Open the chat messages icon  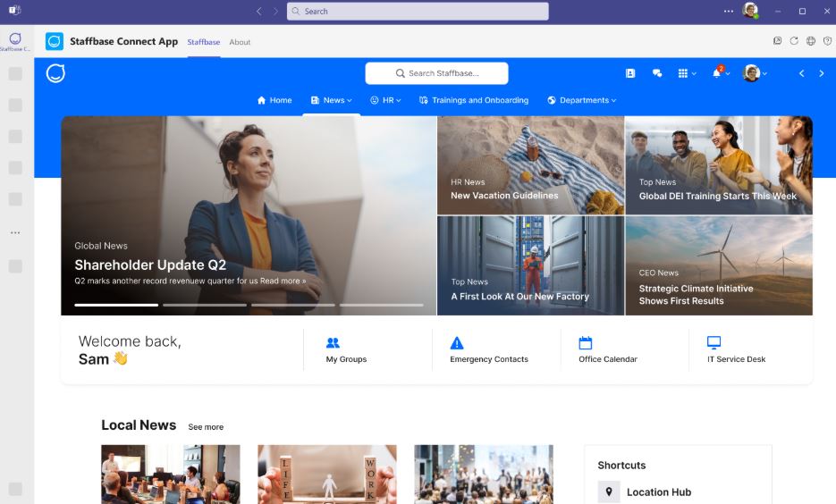(x=657, y=73)
